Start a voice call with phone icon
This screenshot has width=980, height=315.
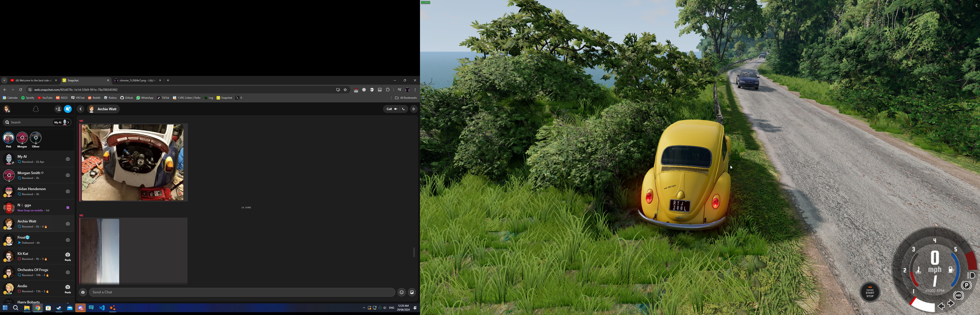(404, 109)
